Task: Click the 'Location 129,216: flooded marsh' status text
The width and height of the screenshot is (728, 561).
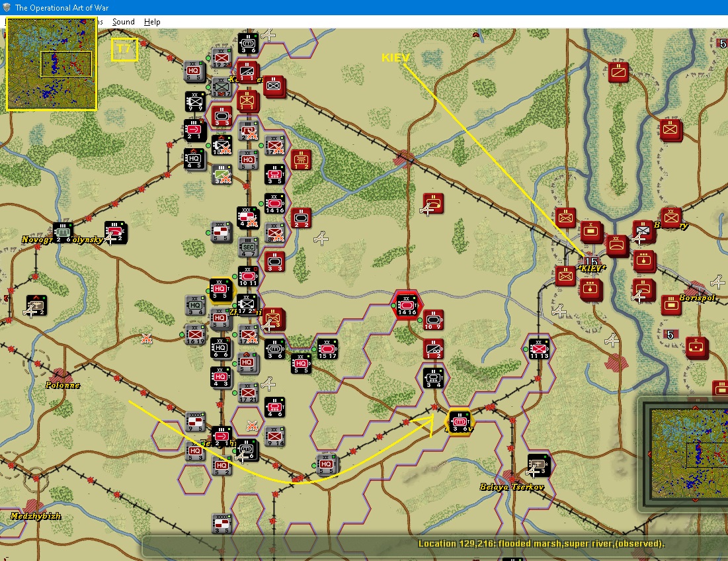Action: (x=541, y=543)
